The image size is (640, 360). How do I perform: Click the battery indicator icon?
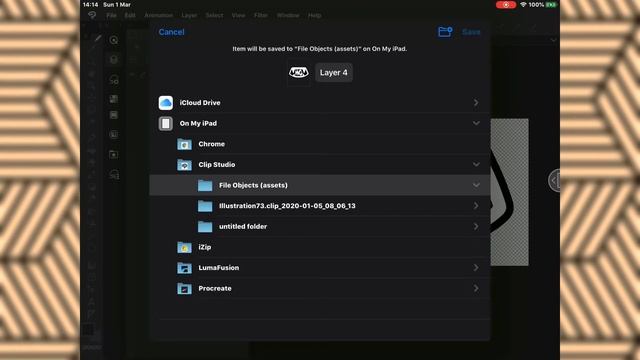[x=551, y=5]
